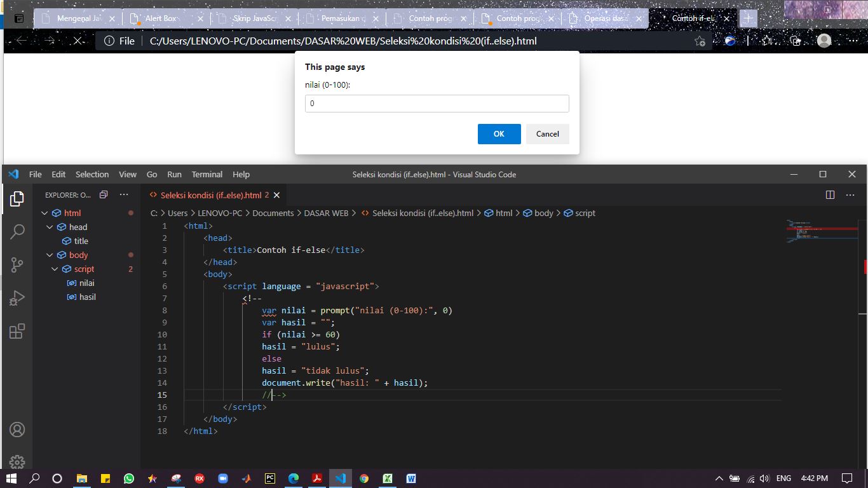Open the Accounts icon in the activity bar
The image size is (868, 488).
pyautogui.click(x=17, y=430)
